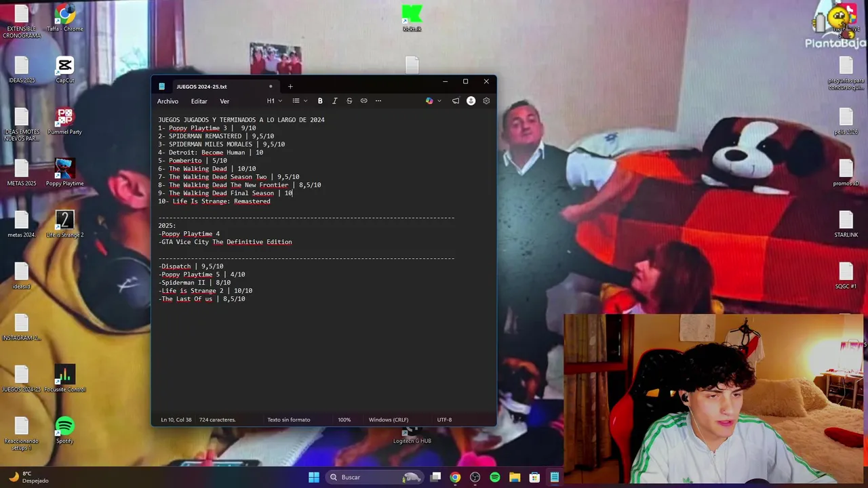Viewport: 868px width, 488px height.
Task: Open OBS Studio from the taskbar
Action: coord(475,477)
